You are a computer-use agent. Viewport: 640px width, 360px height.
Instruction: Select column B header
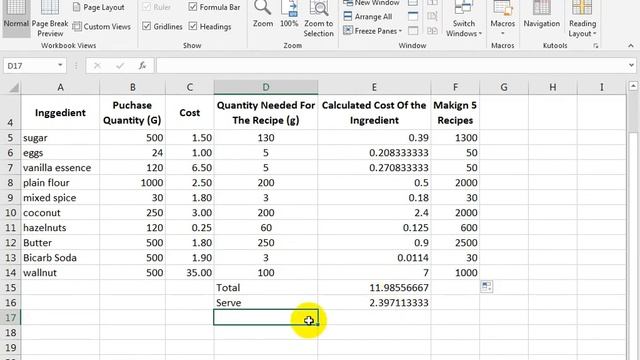[132, 87]
